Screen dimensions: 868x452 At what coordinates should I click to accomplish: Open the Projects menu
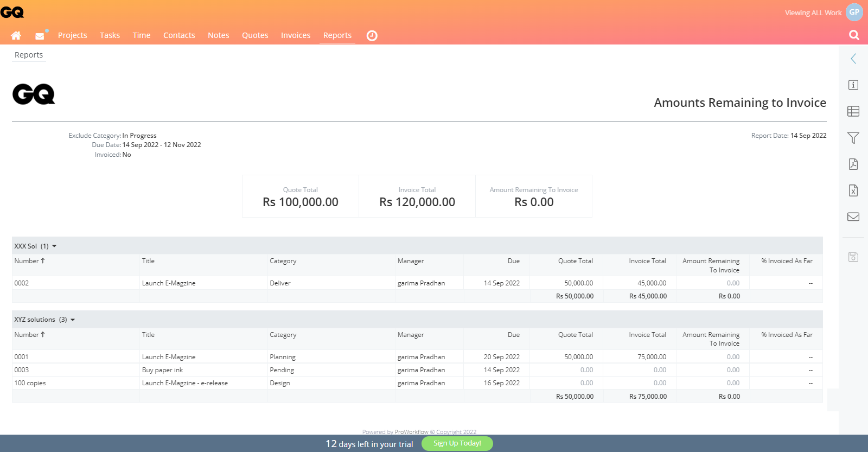(73, 35)
